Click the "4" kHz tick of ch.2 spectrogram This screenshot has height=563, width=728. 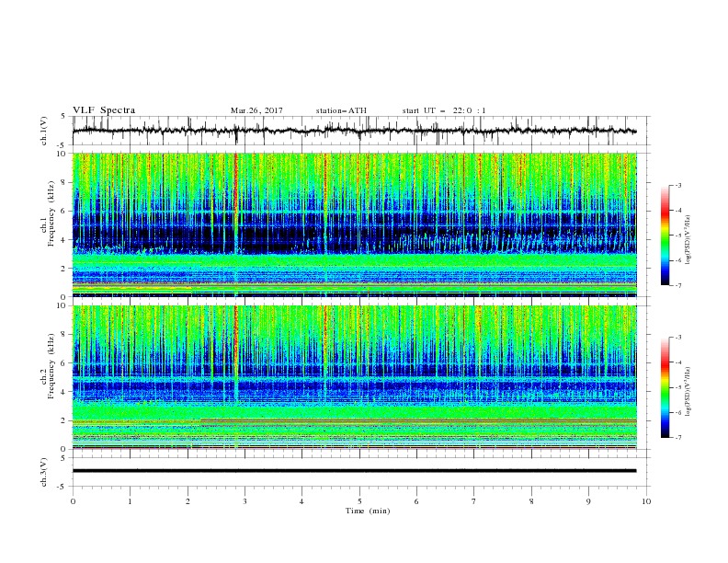pyautogui.click(x=63, y=392)
